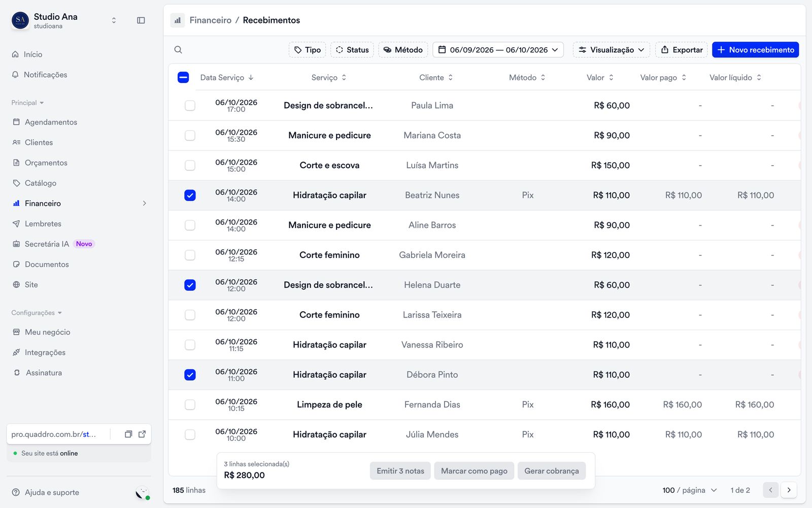Go to previous page arrow

[770, 490]
